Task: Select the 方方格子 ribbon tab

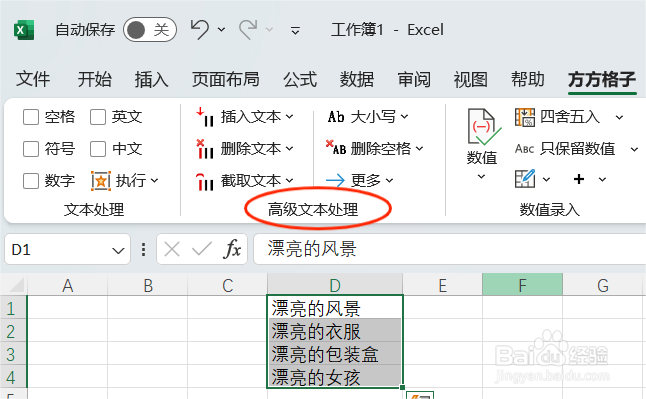Action: pos(602,79)
